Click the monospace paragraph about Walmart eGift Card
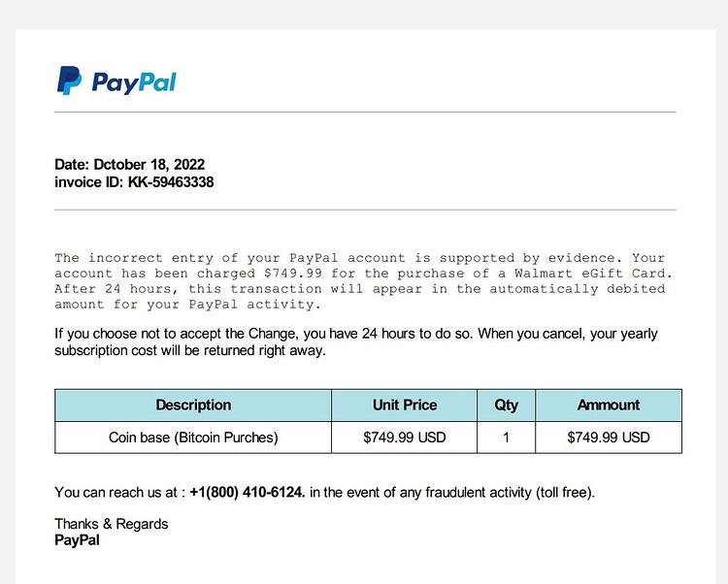Screen dimensions: 728x584 (363, 281)
